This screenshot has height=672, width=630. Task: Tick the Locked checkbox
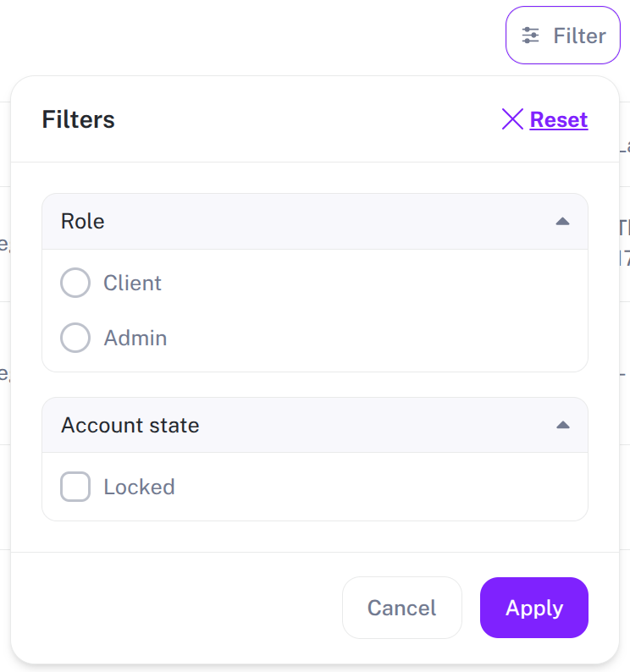[x=75, y=487]
